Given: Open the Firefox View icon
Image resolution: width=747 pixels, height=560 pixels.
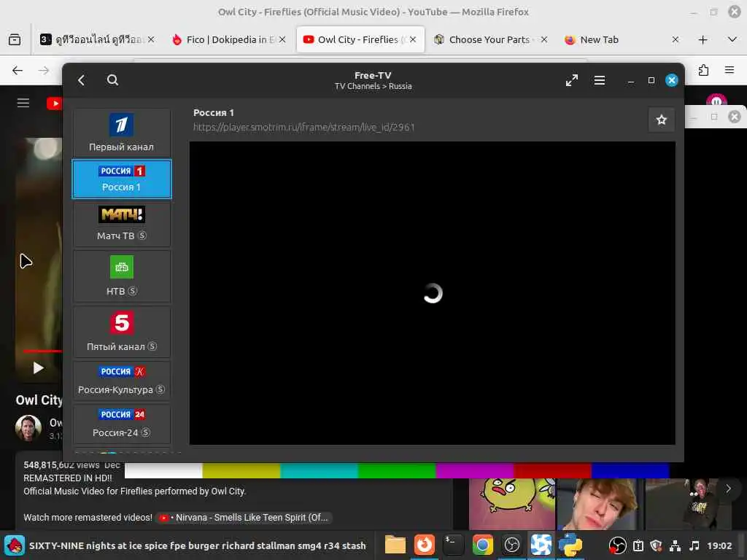Looking at the screenshot, I should pyautogui.click(x=15, y=39).
